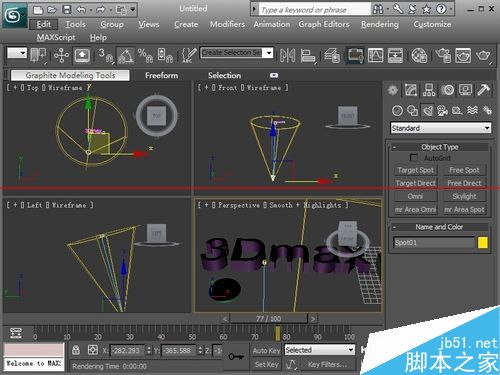This screenshot has width=500, height=375.
Task: Click the binoculars search icon
Action: (378, 9)
